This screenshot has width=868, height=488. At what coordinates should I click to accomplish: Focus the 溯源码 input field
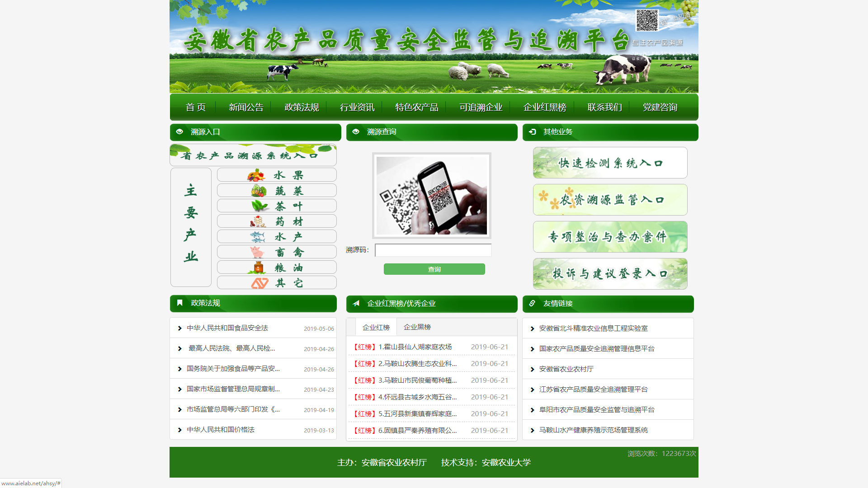(x=433, y=250)
